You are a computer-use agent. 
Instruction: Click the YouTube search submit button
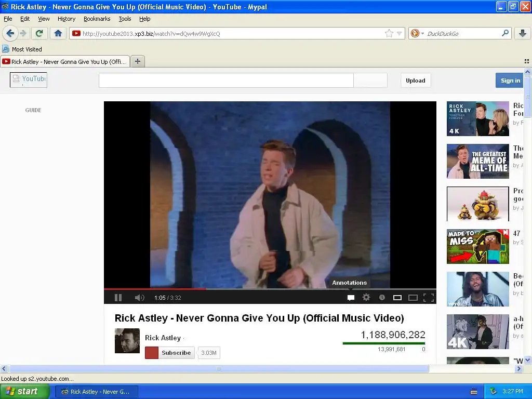[x=370, y=81]
